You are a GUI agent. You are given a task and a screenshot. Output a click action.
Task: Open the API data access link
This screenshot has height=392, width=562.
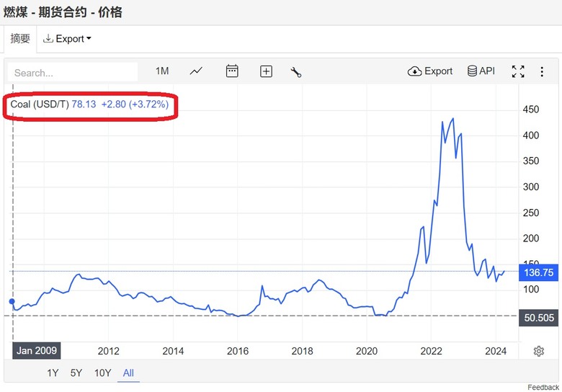[x=481, y=71]
